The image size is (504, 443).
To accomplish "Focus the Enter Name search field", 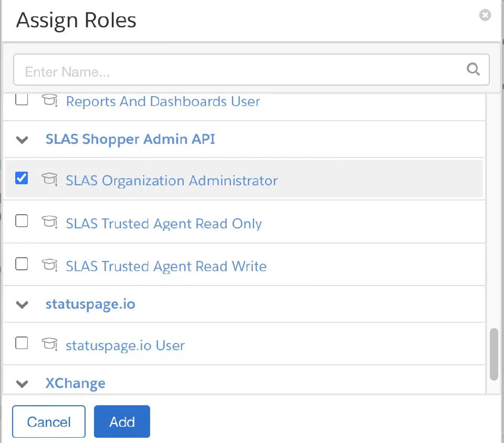I will click(x=251, y=70).
